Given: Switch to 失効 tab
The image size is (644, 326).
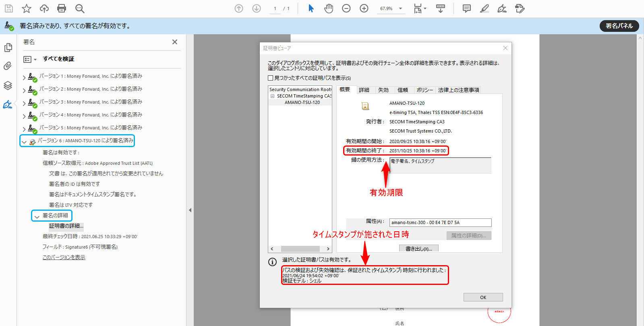Looking at the screenshot, I should (x=383, y=90).
